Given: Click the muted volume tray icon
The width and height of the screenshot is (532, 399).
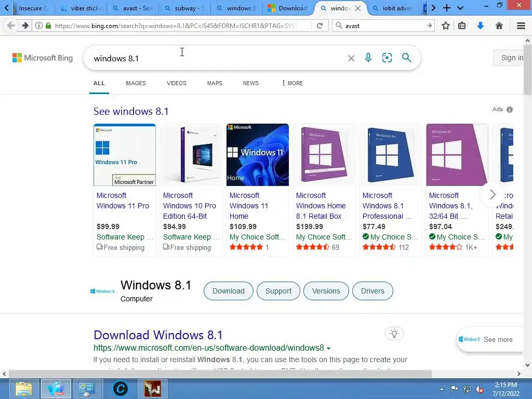Looking at the screenshot, I should tap(480, 389).
